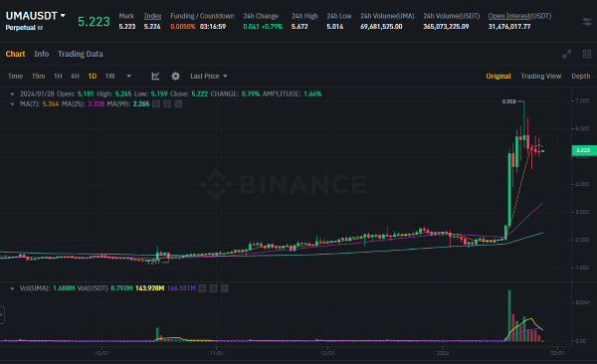
Task: Click the large 5.223 last price
Action: tap(94, 22)
